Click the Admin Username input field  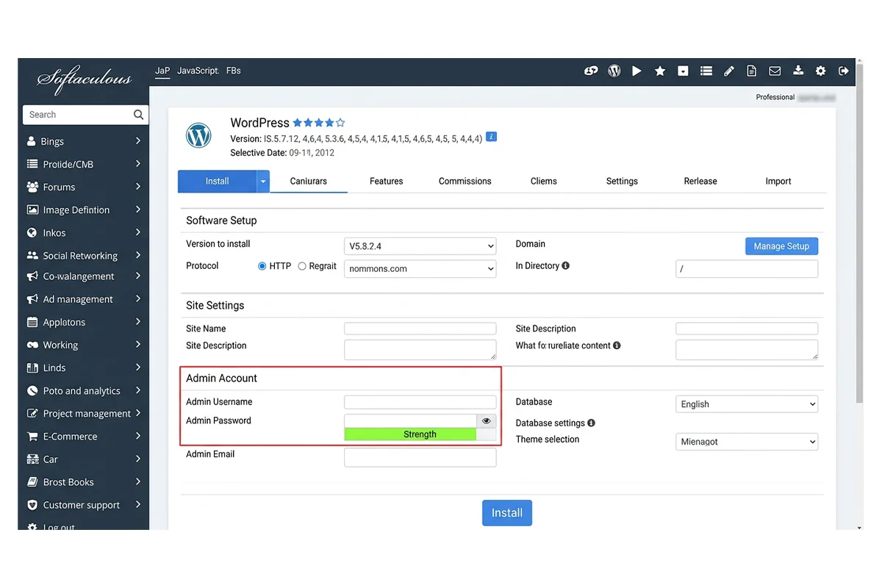420,402
